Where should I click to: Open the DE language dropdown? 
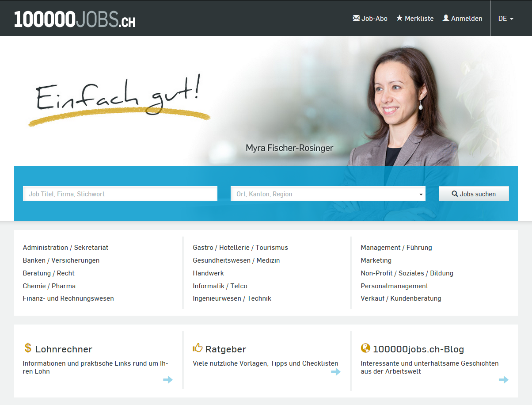tap(505, 19)
